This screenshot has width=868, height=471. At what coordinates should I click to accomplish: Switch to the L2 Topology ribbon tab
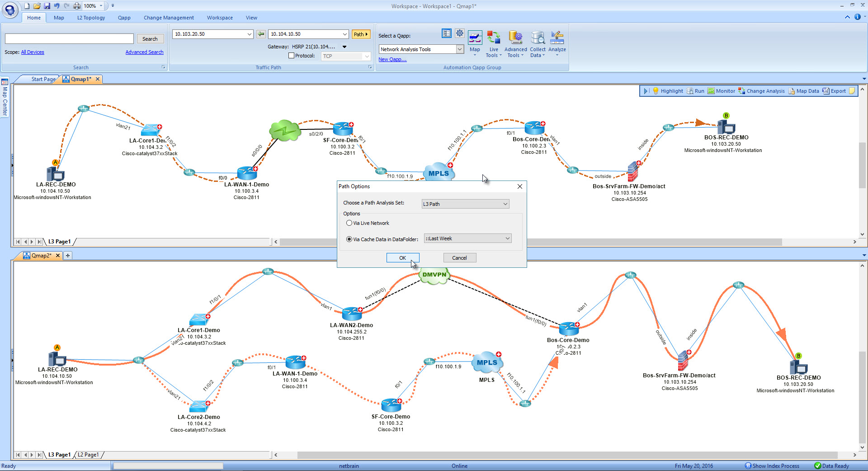pos(90,17)
